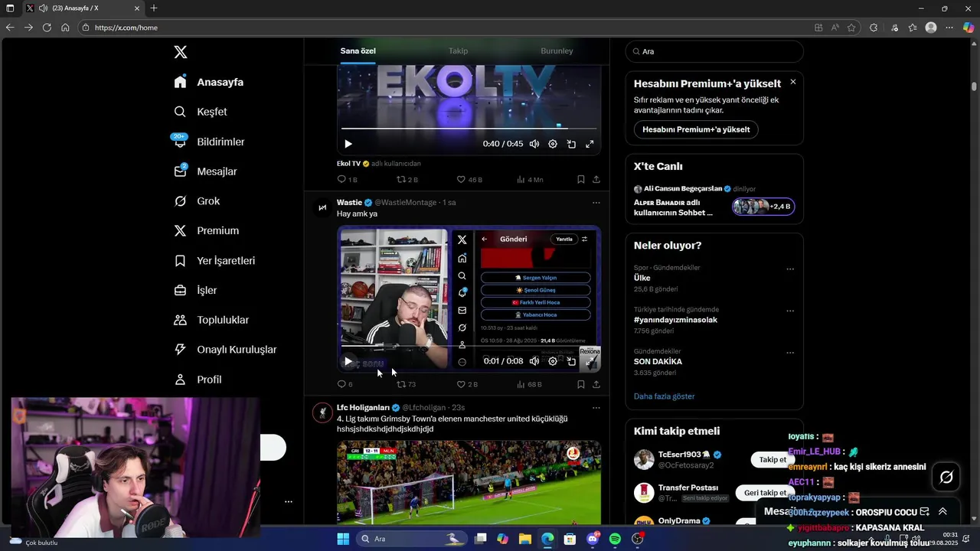
Task: Open options for SON DAKİKA trend
Action: pyautogui.click(x=790, y=353)
